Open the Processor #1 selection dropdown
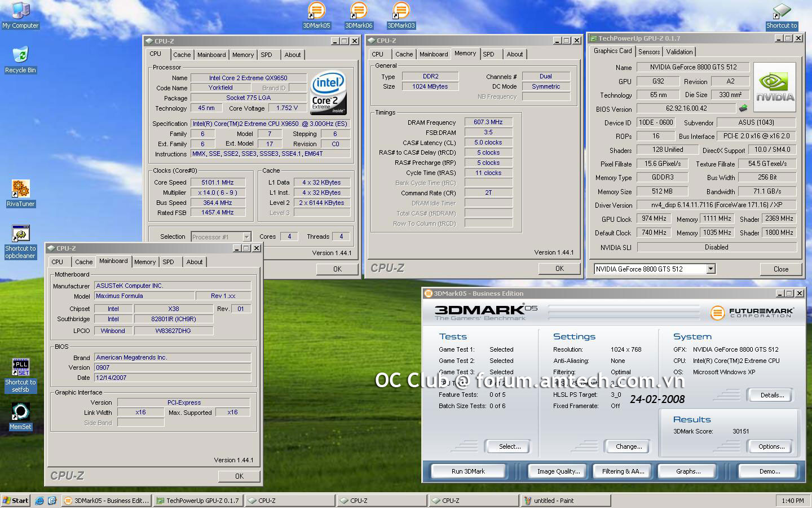 (x=246, y=237)
